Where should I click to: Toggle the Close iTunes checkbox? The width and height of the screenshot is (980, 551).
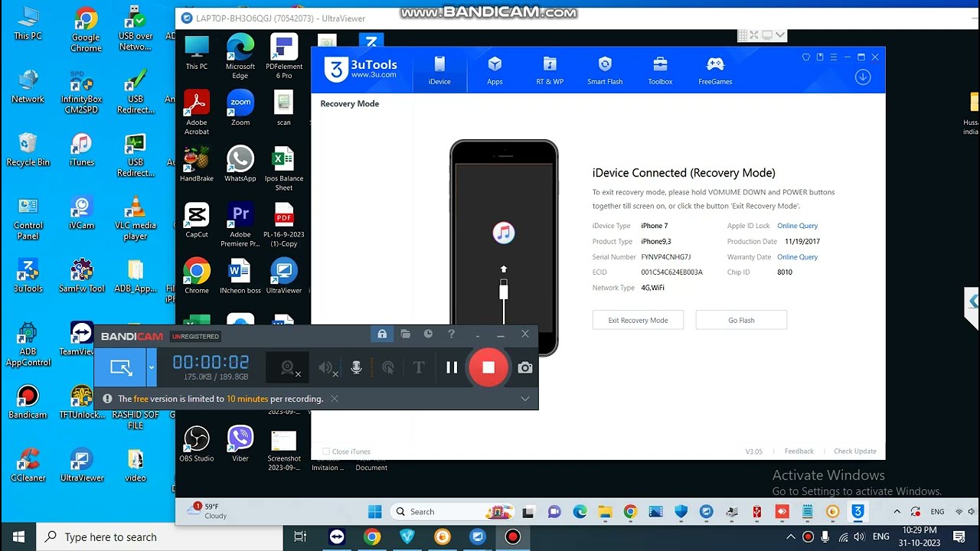(x=326, y=452)
